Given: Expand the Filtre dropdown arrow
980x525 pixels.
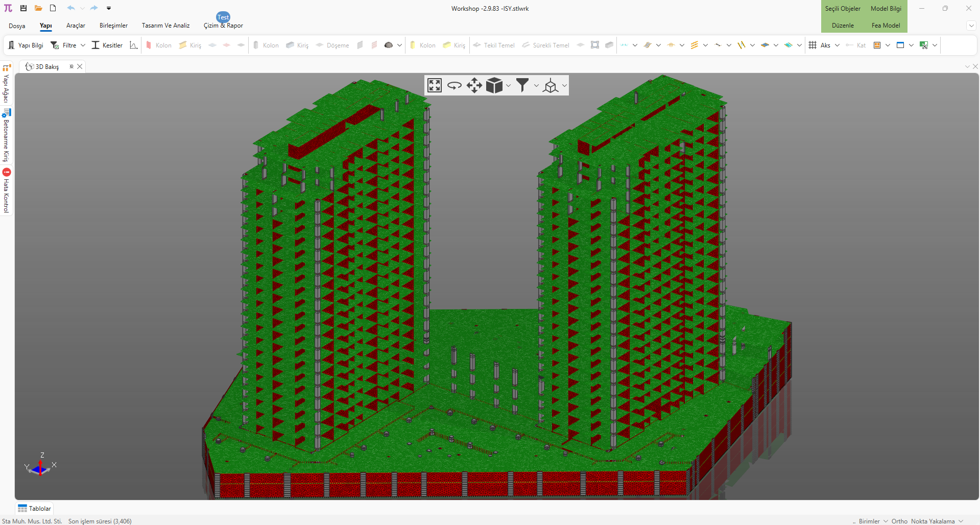Looking at the screenshot, I should (83, 45).
